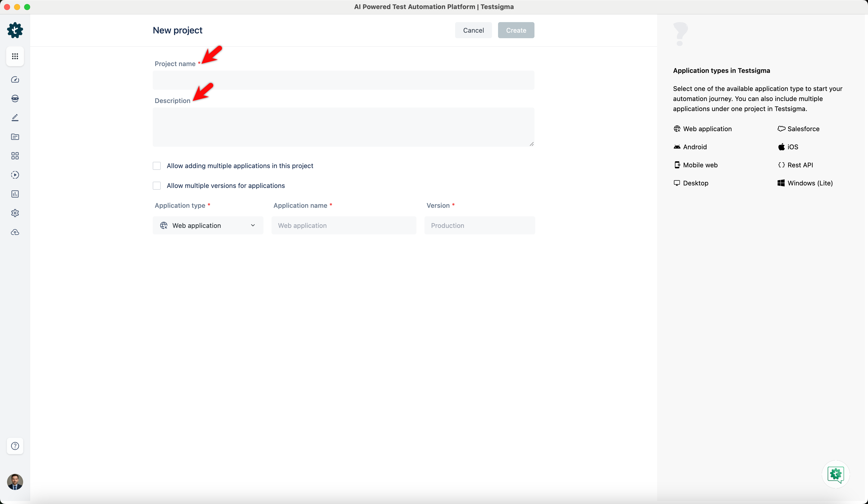868x504 pixels.
Task: Open test runs via the dashed play icon
Action: [15, 175]
